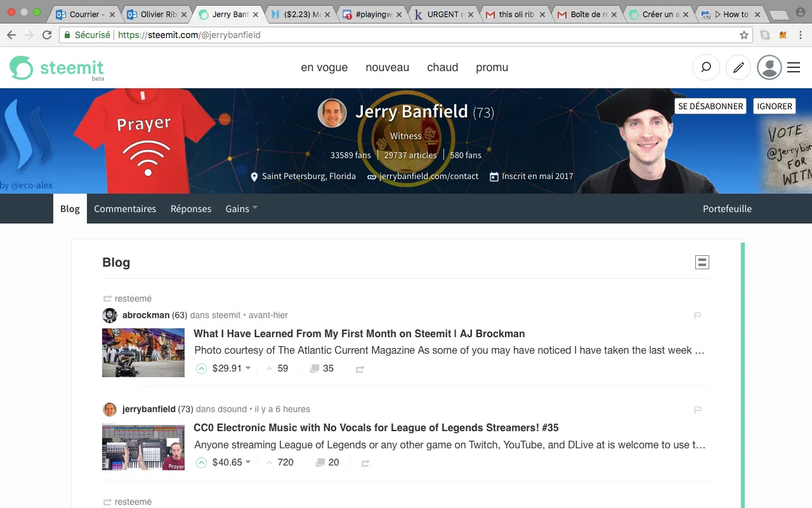
Task: Open the CC0 Electronic Music post thumbnail
Action: point(143,447)
